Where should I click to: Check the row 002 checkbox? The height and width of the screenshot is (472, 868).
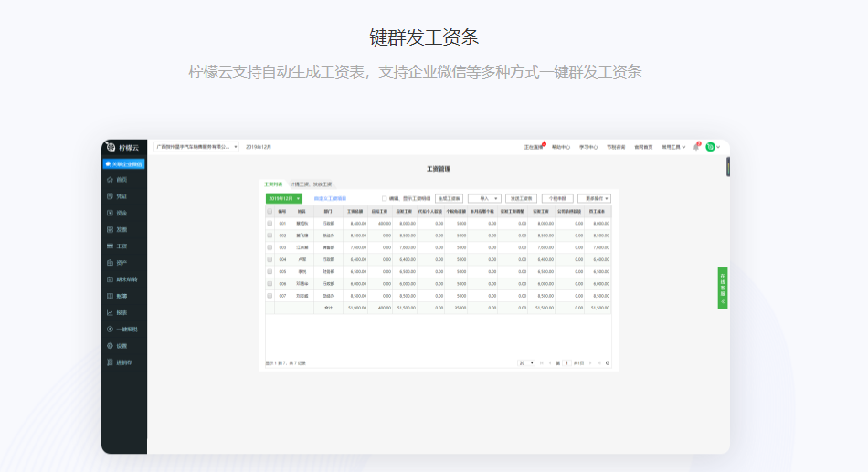click(270, 236)
